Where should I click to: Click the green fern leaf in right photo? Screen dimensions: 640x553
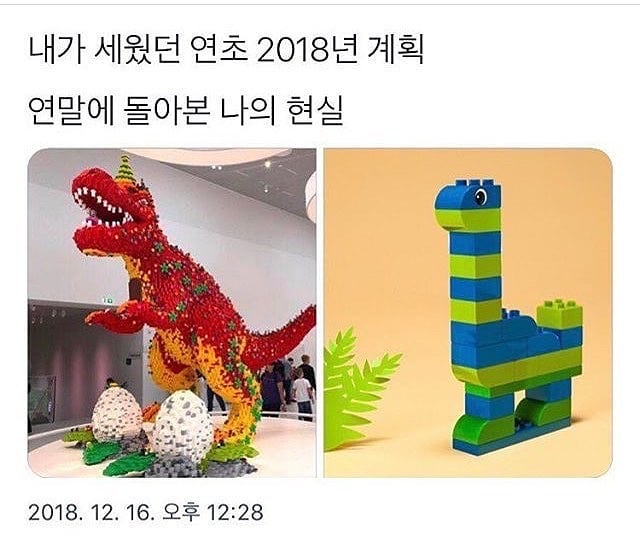click(x=355, y=388)
